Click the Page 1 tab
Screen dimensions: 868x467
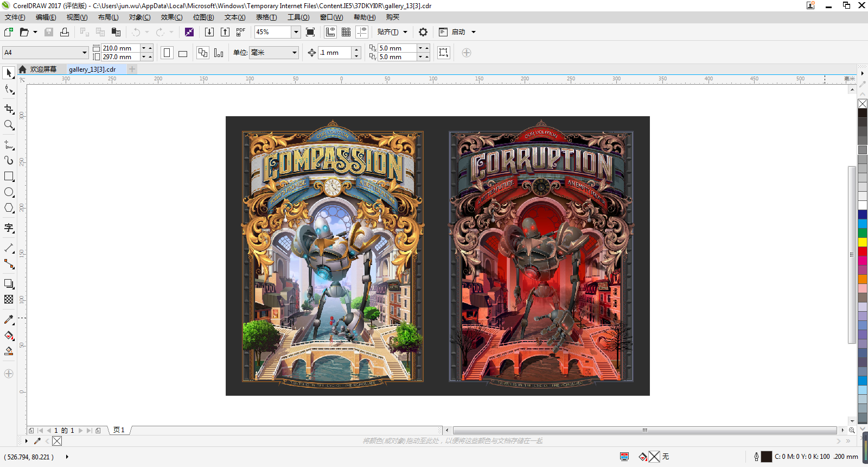pyautogui.click(x=119, y=430)
